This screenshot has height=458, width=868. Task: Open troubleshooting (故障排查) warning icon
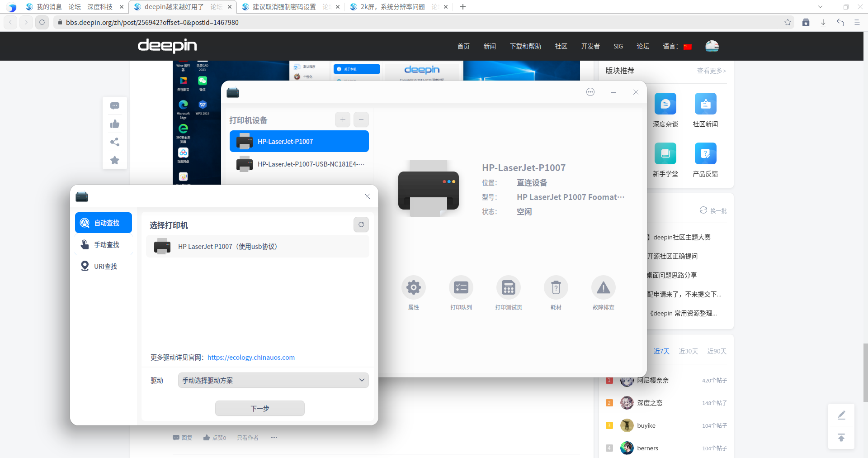(x=604, y=287)
